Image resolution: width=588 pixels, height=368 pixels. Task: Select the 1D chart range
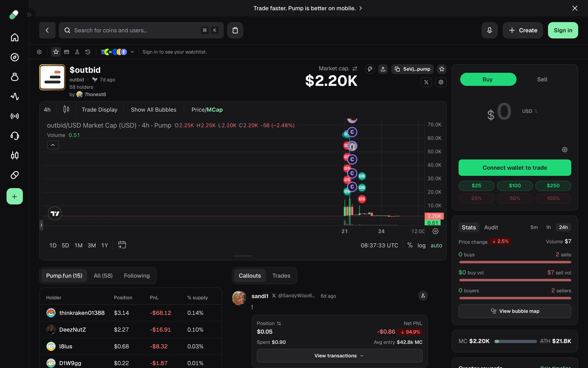(53, 245)
